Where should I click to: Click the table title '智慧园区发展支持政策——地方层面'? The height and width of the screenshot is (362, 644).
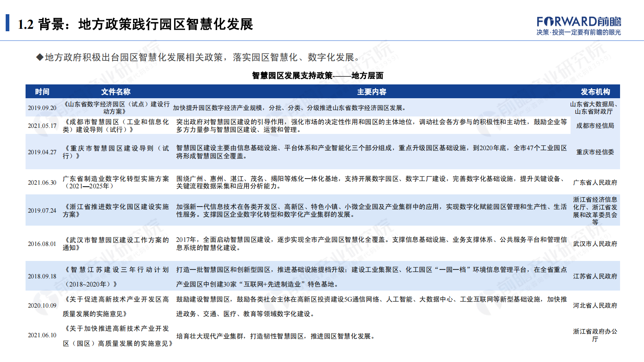pyautogui.click(x=317, y=75)
